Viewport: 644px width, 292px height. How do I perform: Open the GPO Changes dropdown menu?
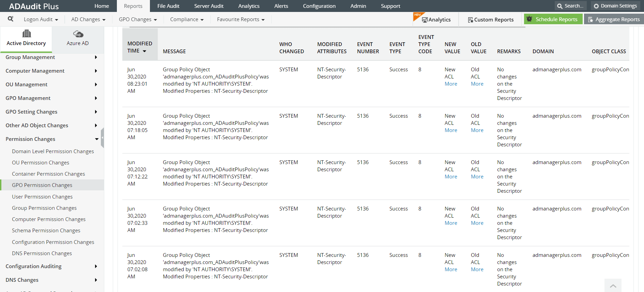point(138,19)
